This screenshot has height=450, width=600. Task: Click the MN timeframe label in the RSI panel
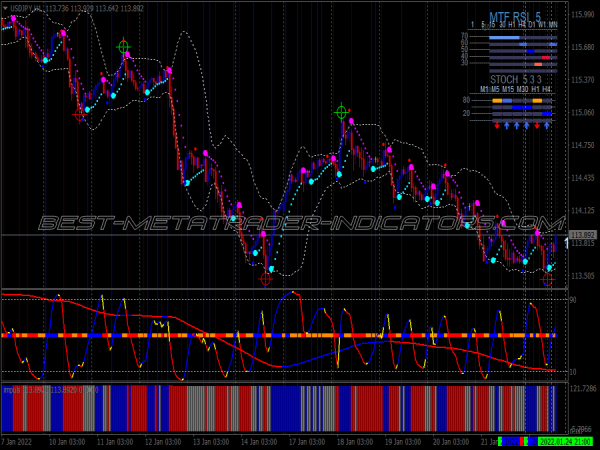[x=553, y=25]
